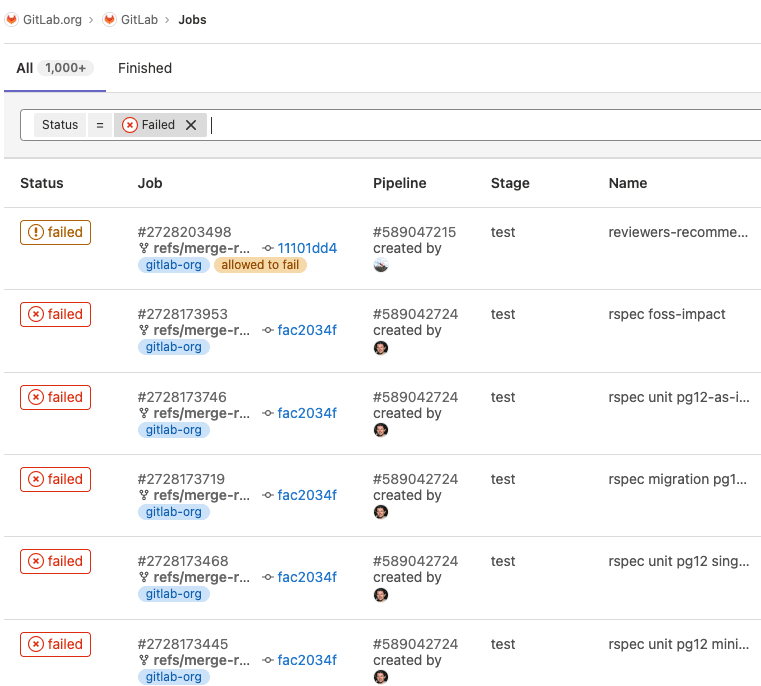This screenshot has width=761, height=686.
Task: Click the commit icon beside 11101dd4
Action: 268,248
